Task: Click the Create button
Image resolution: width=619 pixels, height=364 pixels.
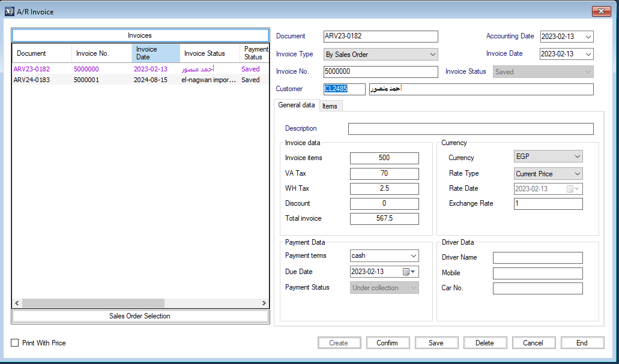Action: pos(339,342)
